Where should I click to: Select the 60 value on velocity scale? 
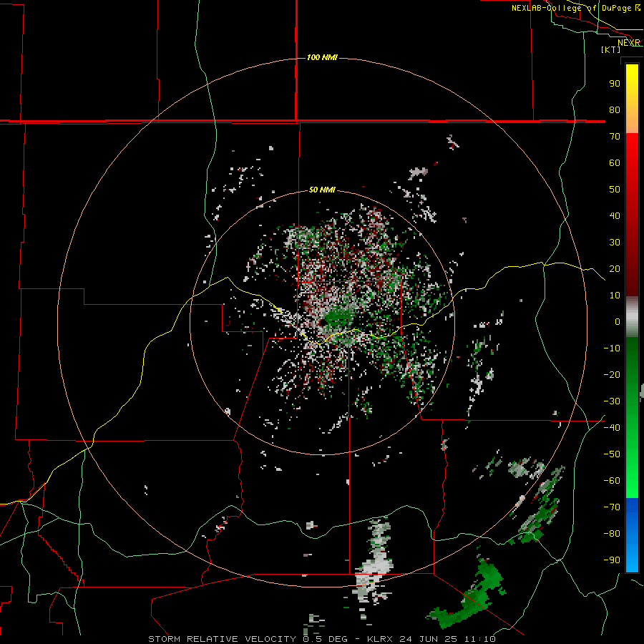click(x=615, y=163)
